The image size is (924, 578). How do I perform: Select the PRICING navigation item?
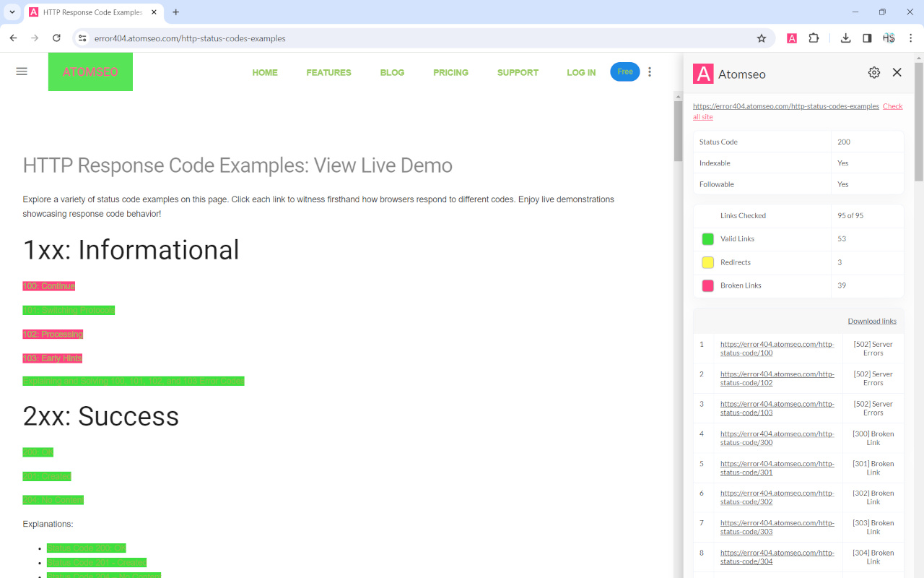tap(450, 72)
